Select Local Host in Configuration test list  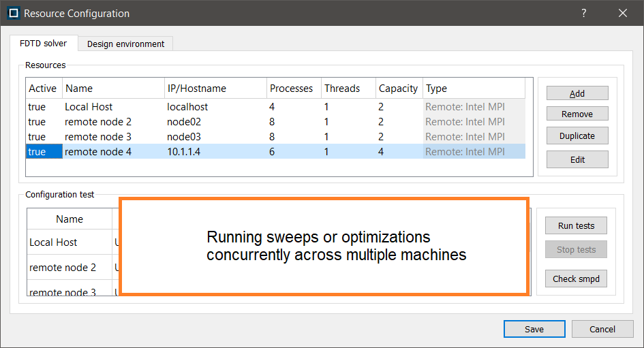54,242
